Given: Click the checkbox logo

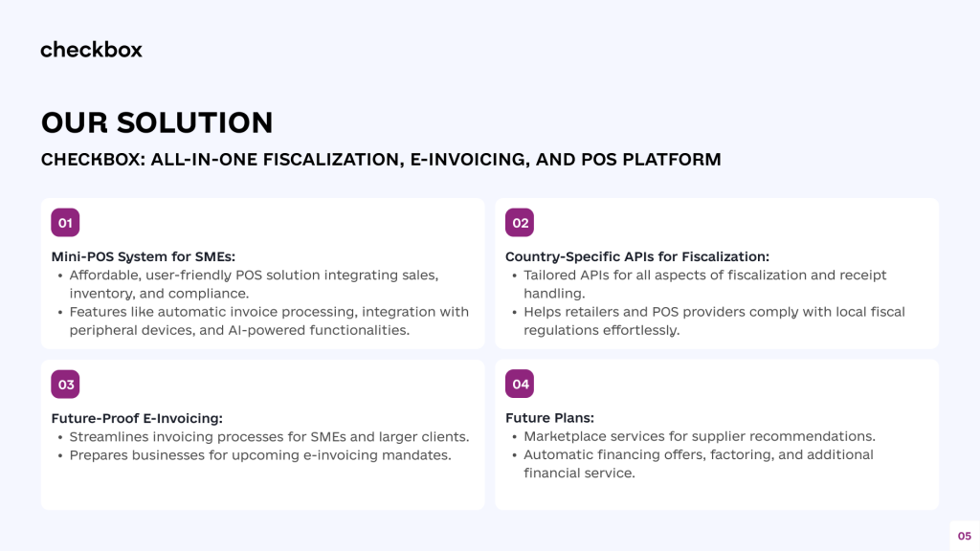Looking at the screenshot, I should 91,49.
